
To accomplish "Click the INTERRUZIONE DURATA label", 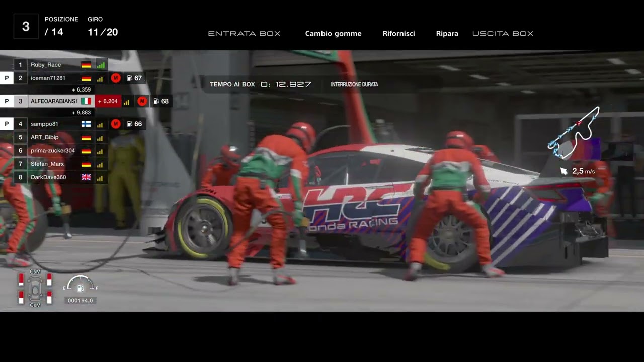I will [354, 84].
